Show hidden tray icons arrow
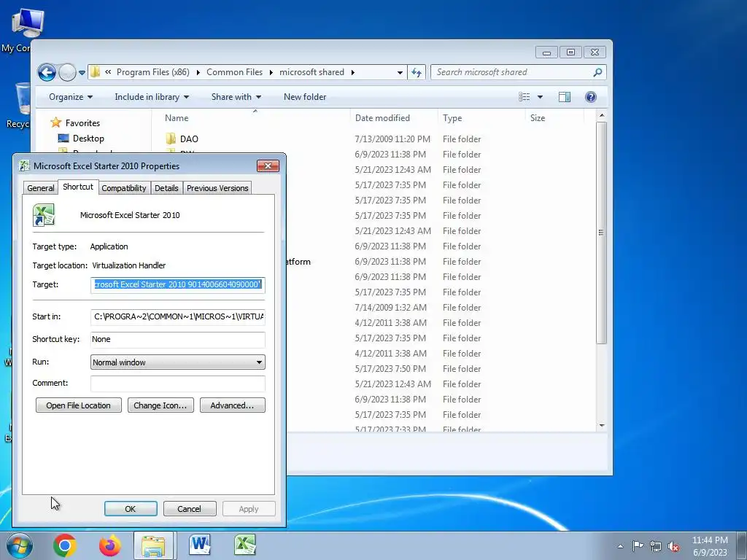 pos(620,546)
